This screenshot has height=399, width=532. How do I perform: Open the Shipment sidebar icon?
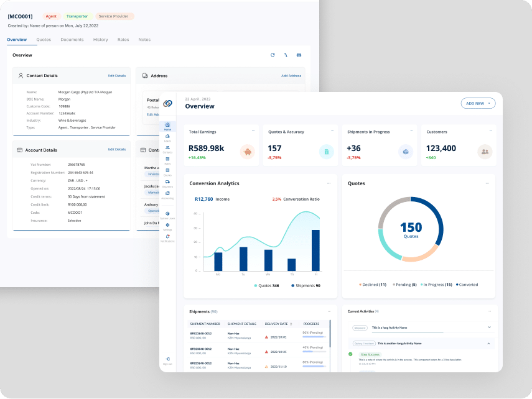pyautogui.click(x=167, y=182)
